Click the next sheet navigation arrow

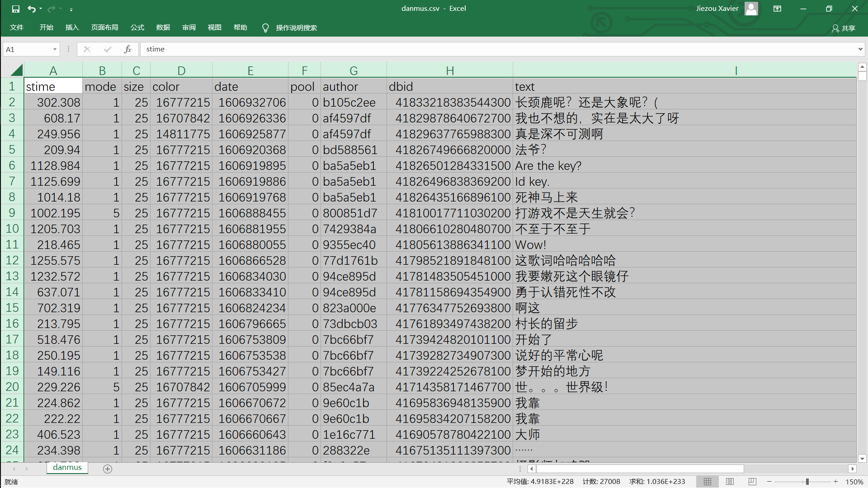tap(27, 469)
